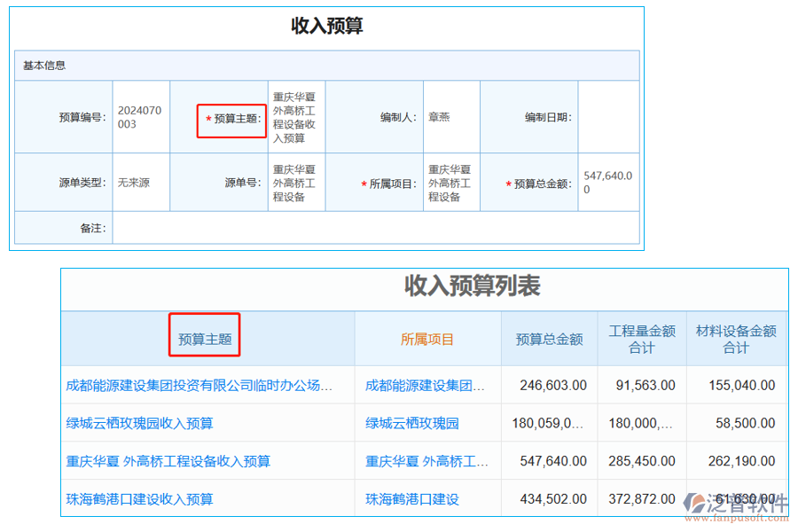Click the required 预算主题 field in basic info
The height and width of the screenshot is (532, 798).
tap(231, 118)
